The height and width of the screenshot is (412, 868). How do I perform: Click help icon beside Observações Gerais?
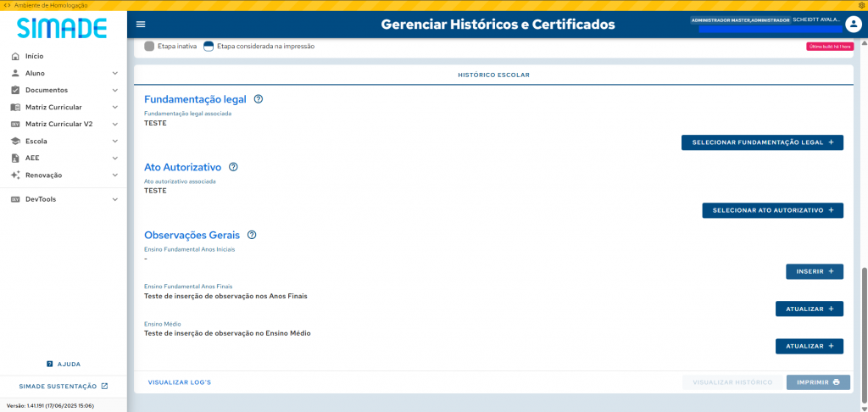point(252,235)
